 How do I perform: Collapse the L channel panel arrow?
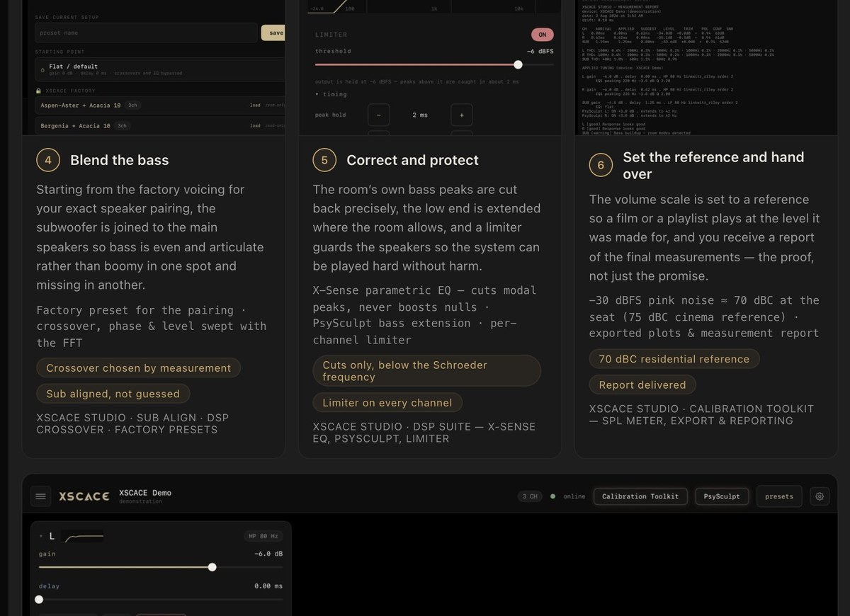coord(41,536)
